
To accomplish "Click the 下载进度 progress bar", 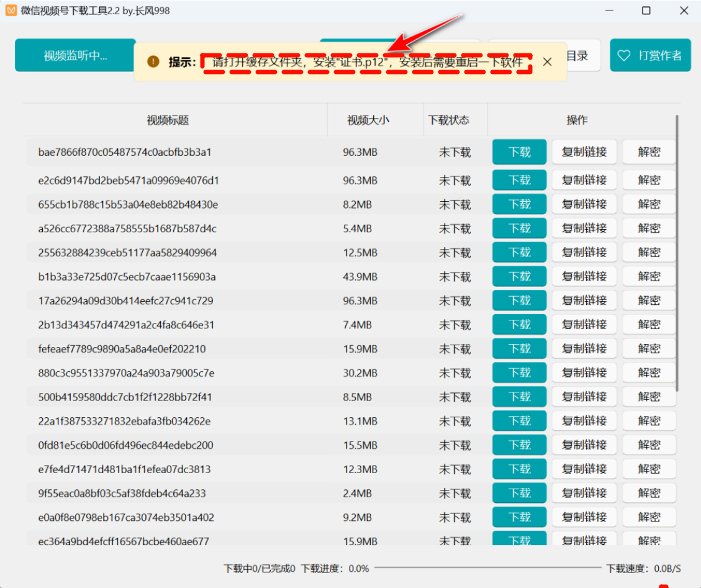I will (488, 568).
